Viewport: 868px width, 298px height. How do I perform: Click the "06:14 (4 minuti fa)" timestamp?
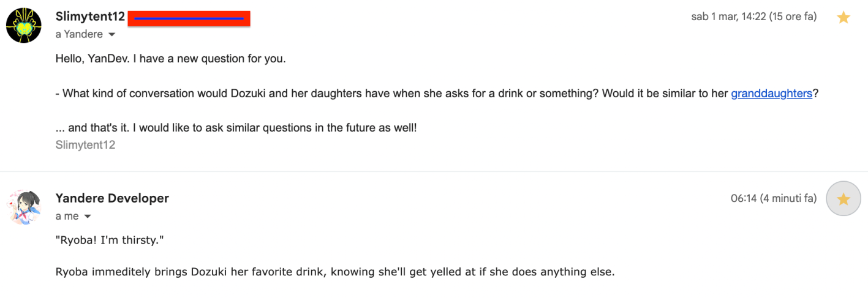(x=773, y=198)
